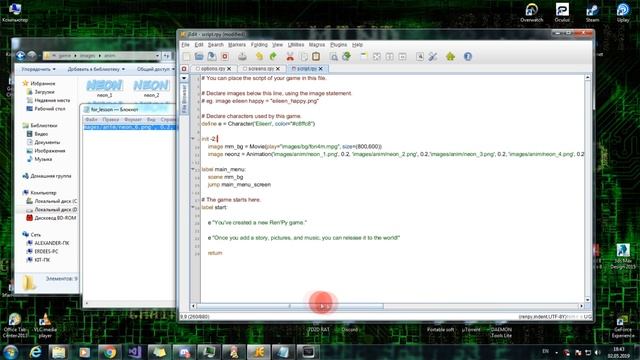Open the Search menu in jEdit
The height and width of the screenshot is (360, 640).
coord(216,44)
